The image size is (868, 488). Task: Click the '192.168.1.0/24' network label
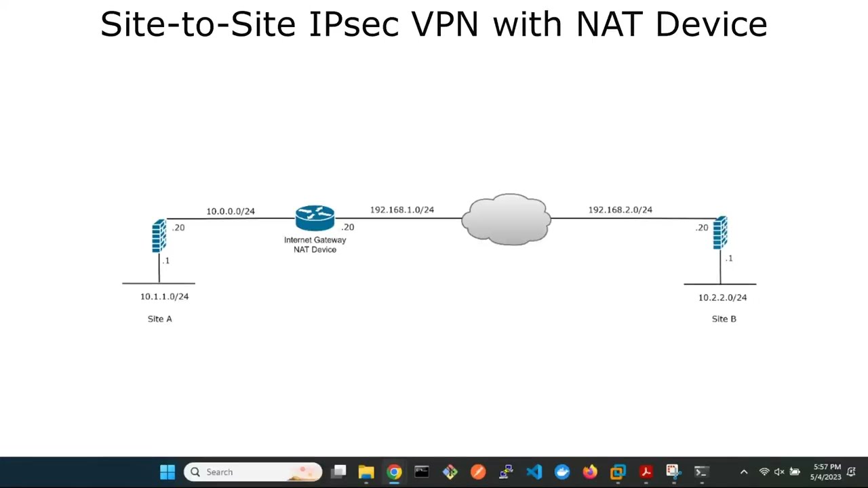[x=402, y=210]
